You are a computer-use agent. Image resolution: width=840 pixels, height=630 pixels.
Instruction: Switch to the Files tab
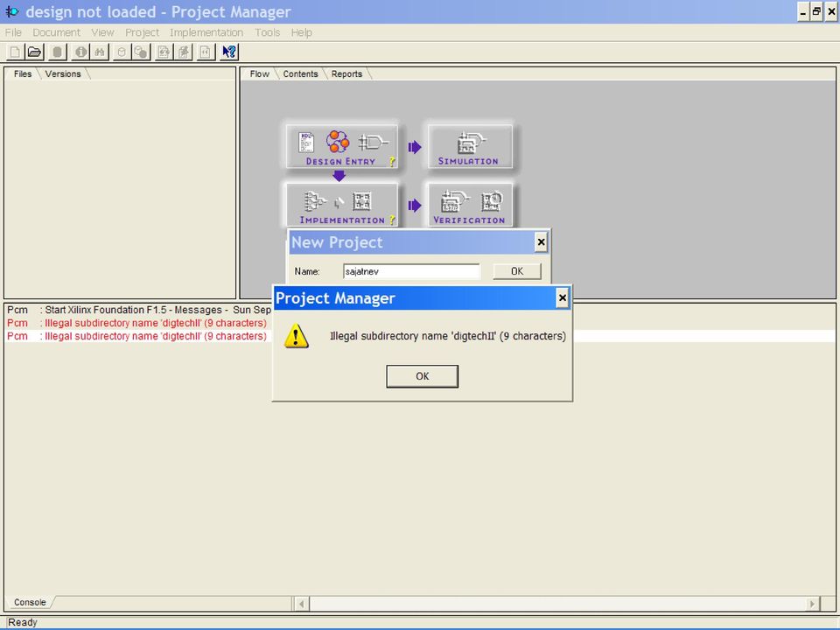(23, 73)
